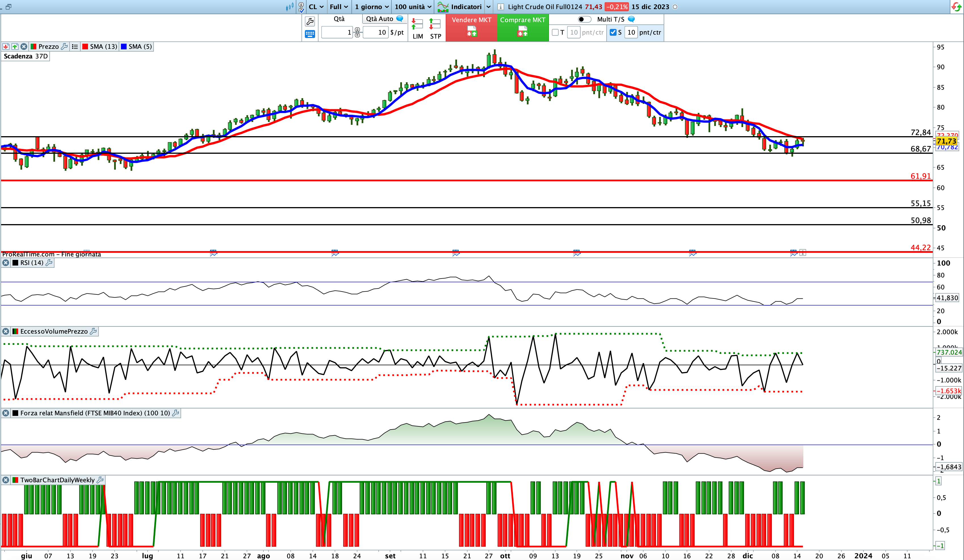Click the refresh icon at top right
Screen dimensions: 964x560
pos(956,7)
